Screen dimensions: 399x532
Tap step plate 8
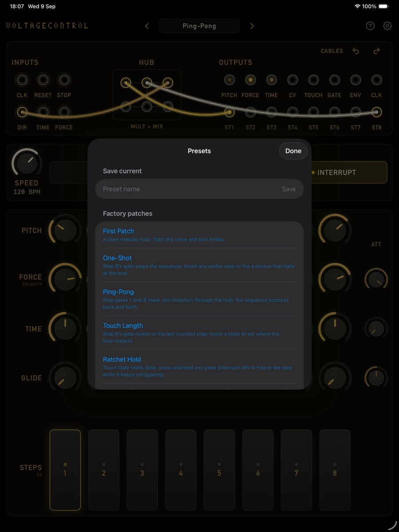pos(335,470)
